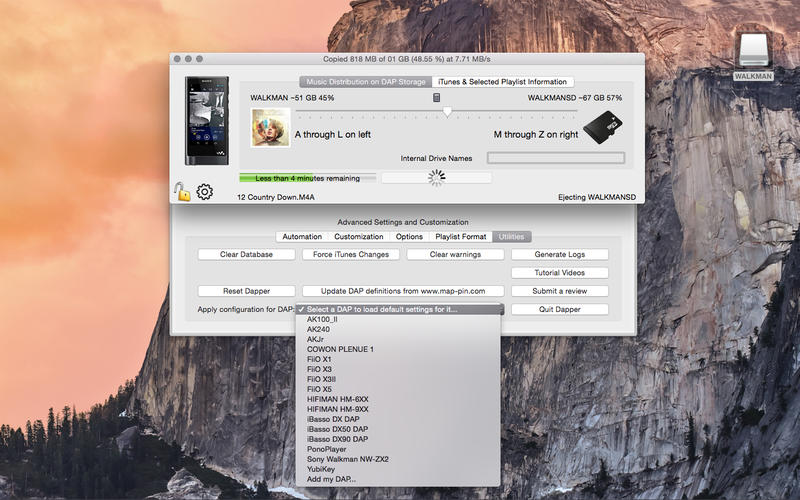
Task: Click the Reset Dapper button
Action: pyautogui.click(x=246, y=291)
